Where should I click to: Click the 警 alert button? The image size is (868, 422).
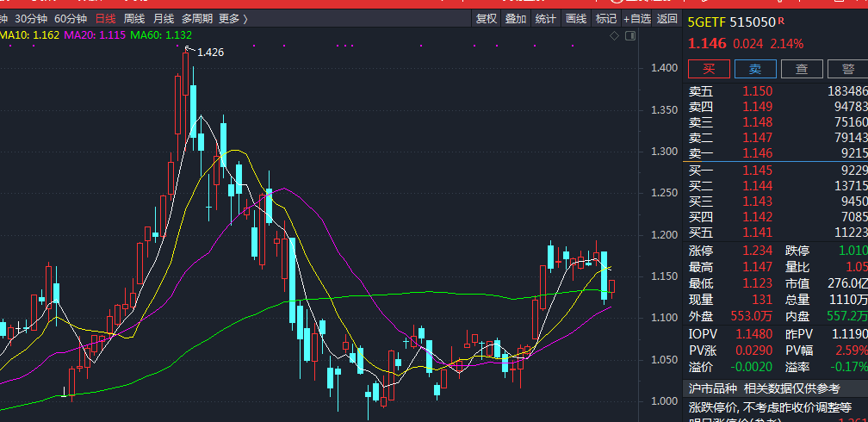click(x=847, y=69)
